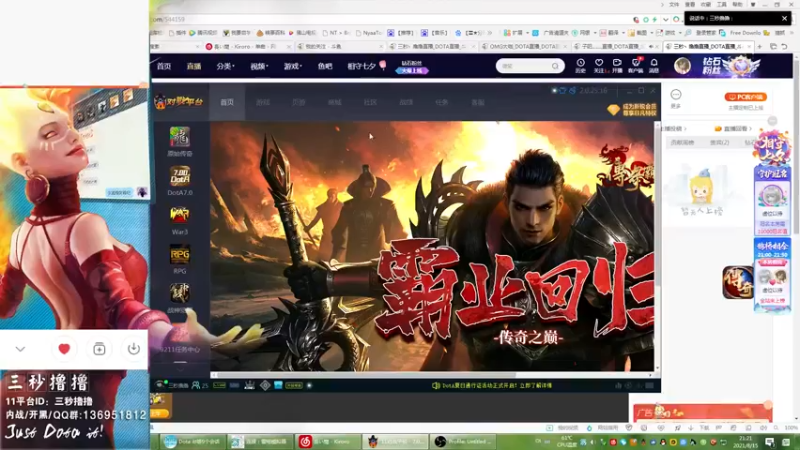The height and width of the screenshot is (450, 800).
Task: Open the 守护冠名 side widget
Action: [772, 202]
